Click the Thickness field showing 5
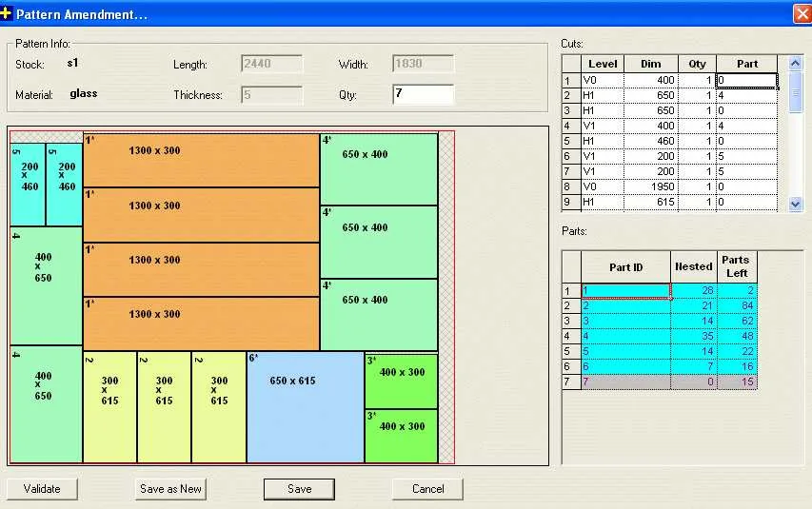The width and height of the screenshot is (812, 509). tap(272, 95)
